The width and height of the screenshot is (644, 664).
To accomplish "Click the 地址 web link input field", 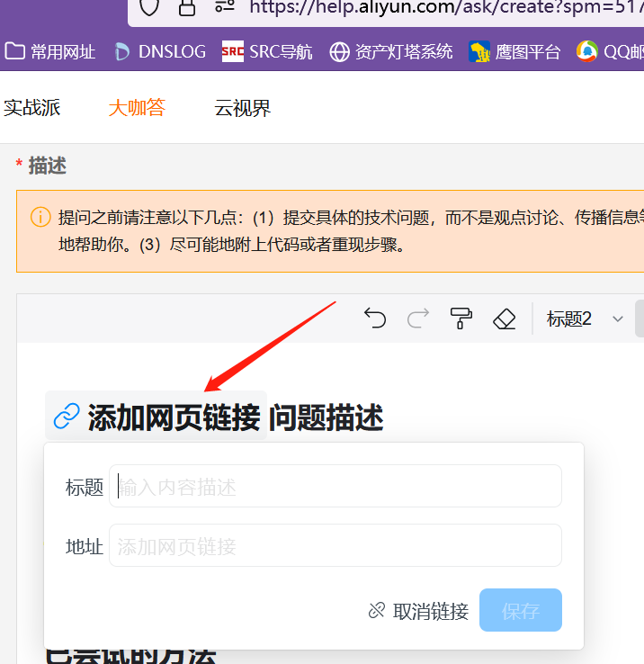I will (x=335, y=546).
